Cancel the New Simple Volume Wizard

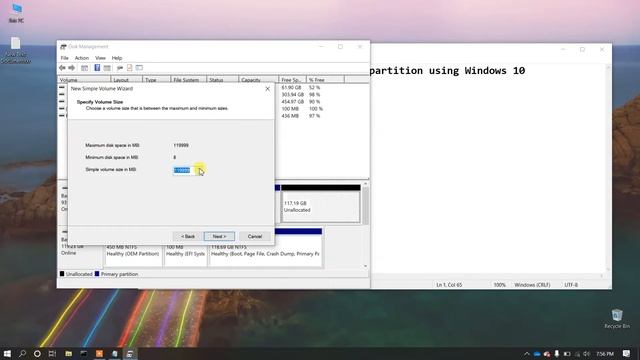255,236
